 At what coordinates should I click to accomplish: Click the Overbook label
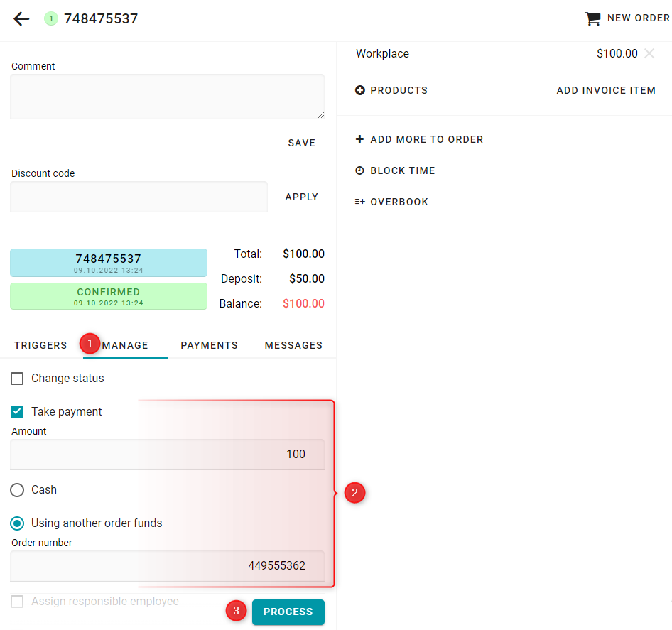pos(399,202)
